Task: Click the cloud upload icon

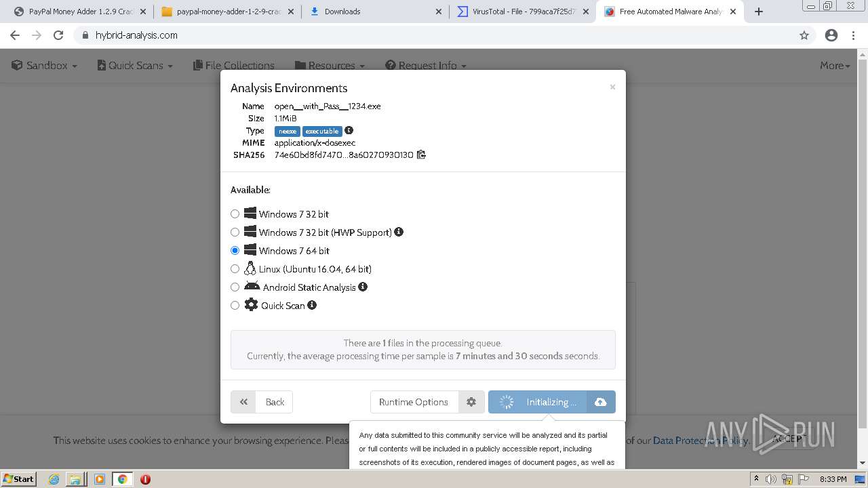Action: [x=601, y=402]
